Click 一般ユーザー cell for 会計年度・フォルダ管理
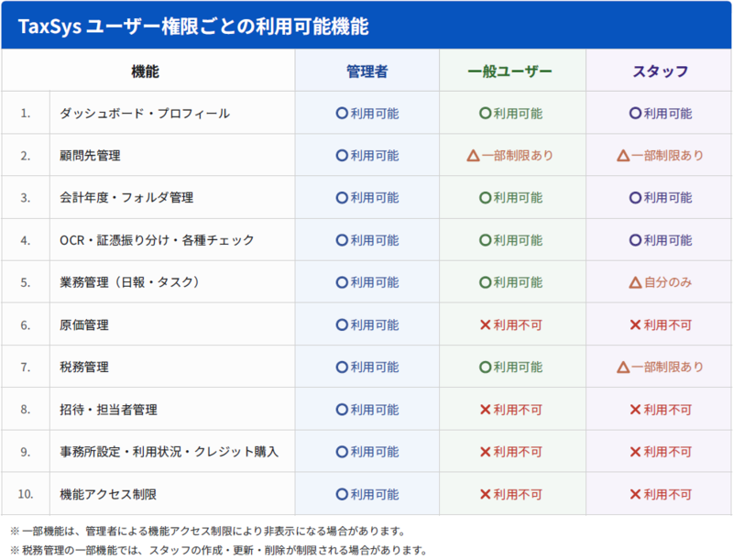 tap(511, 198)
